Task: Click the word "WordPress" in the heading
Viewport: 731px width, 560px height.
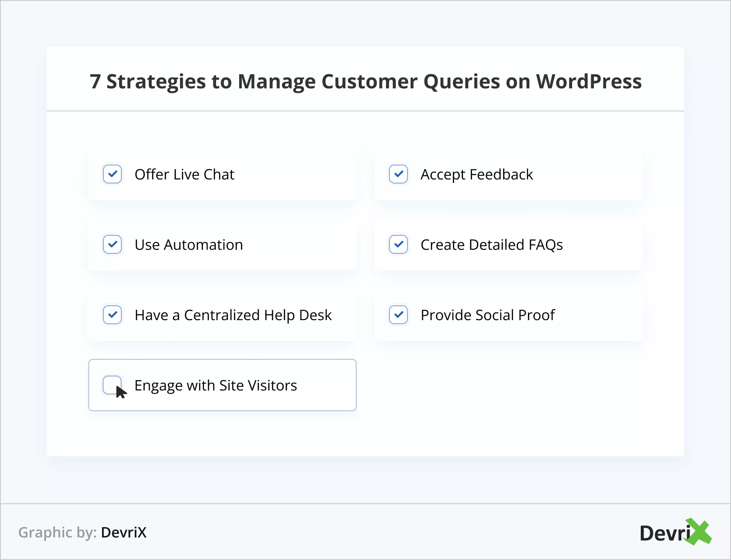Action: point(588,82)
